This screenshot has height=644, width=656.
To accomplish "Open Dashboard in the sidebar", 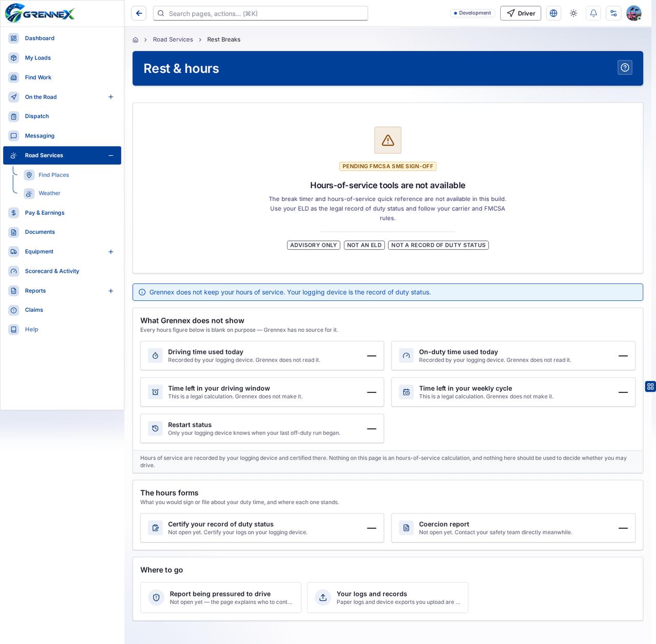I will 62,38.
